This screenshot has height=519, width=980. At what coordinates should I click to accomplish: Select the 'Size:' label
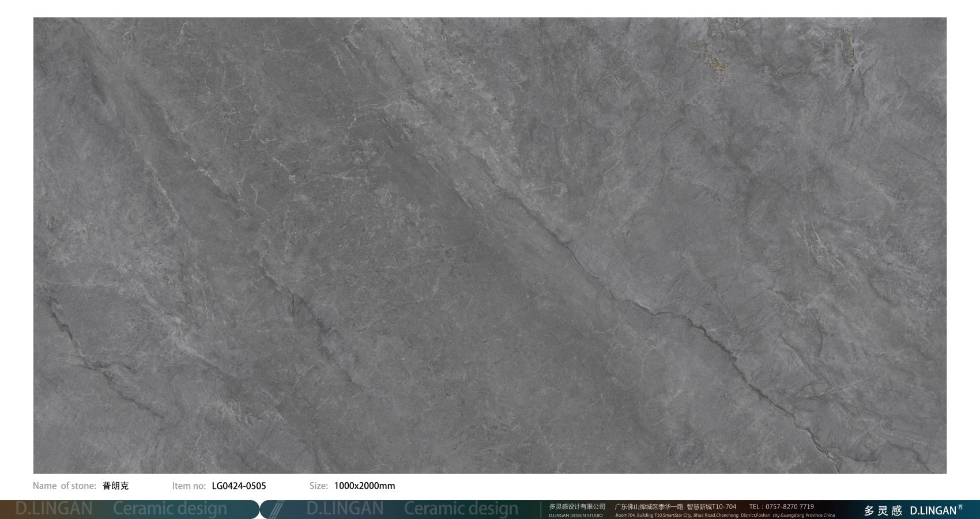(318, 486)
